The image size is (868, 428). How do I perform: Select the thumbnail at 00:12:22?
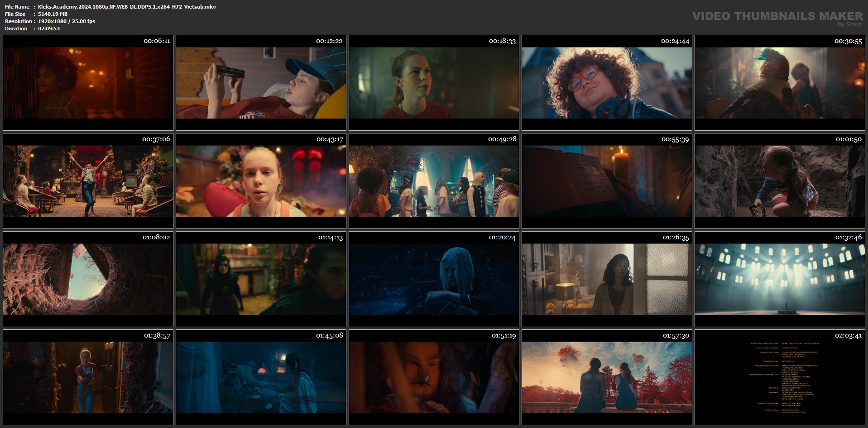pos(261,83)
